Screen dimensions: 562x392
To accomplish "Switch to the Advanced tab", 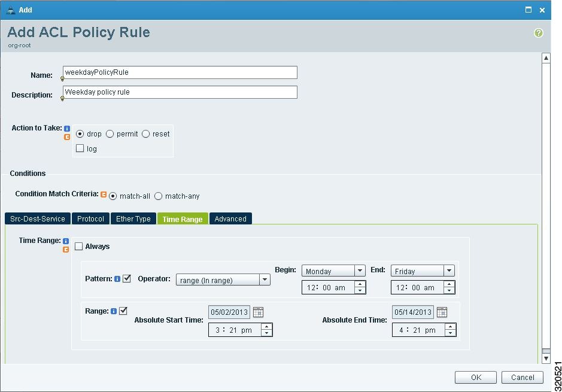I will [230, 218].
